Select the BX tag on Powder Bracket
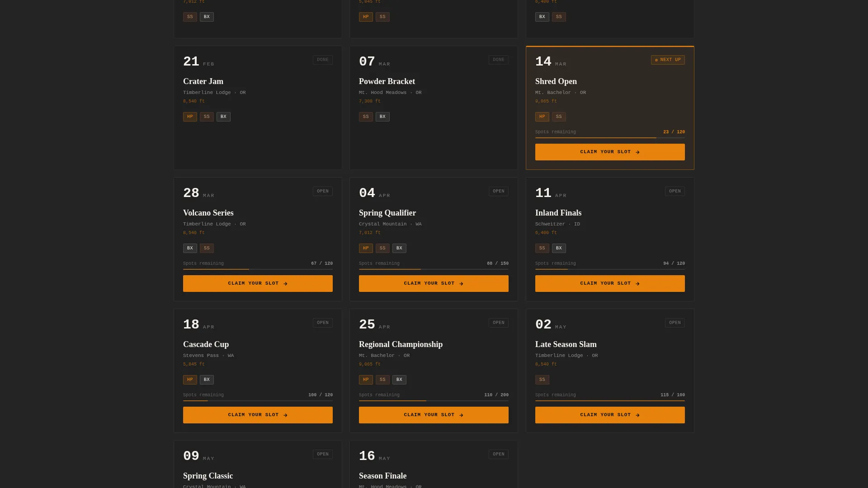The width and height of the screenshot is (868, 488). [382, 117]
